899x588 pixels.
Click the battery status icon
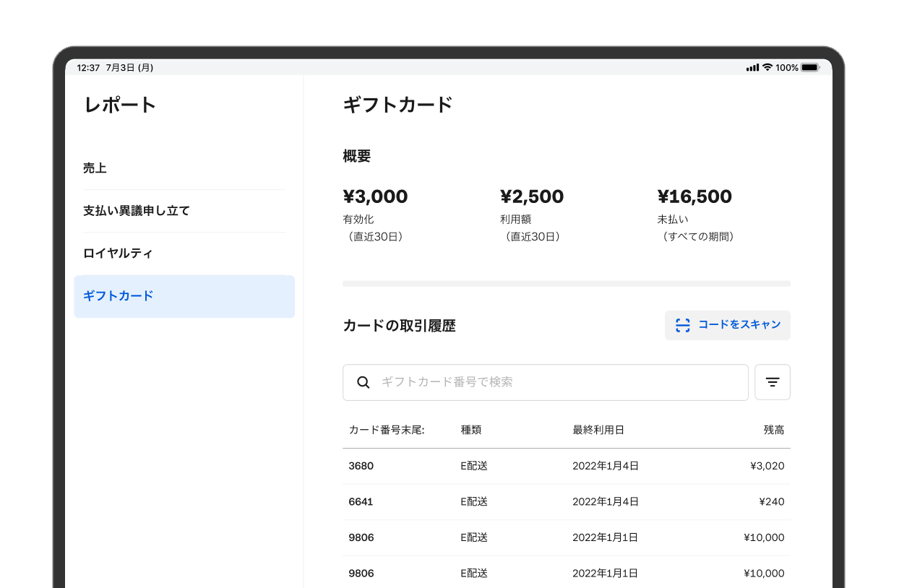(810, 67)
